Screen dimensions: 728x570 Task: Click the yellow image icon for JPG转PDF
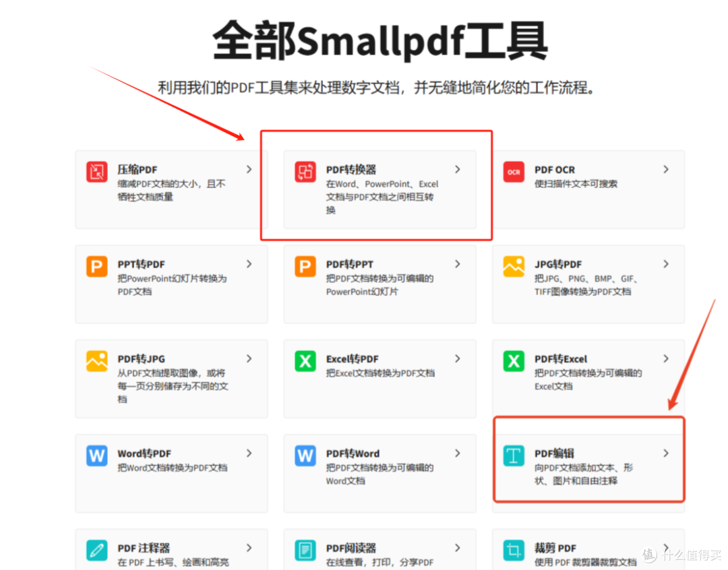(x=514, y=266)
